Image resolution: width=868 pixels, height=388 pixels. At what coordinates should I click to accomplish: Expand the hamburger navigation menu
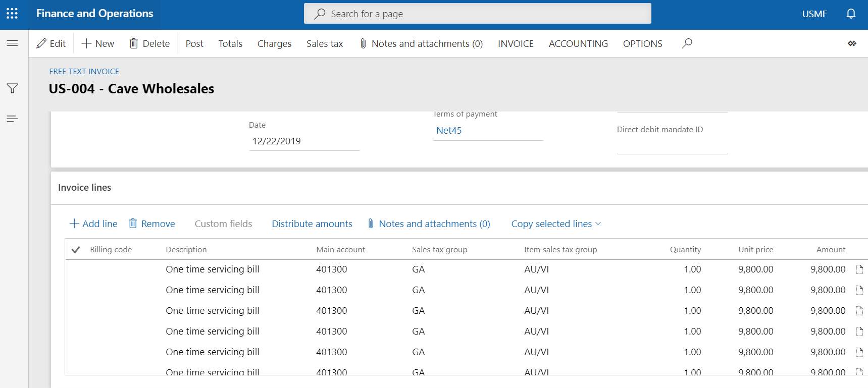(12, 43)
